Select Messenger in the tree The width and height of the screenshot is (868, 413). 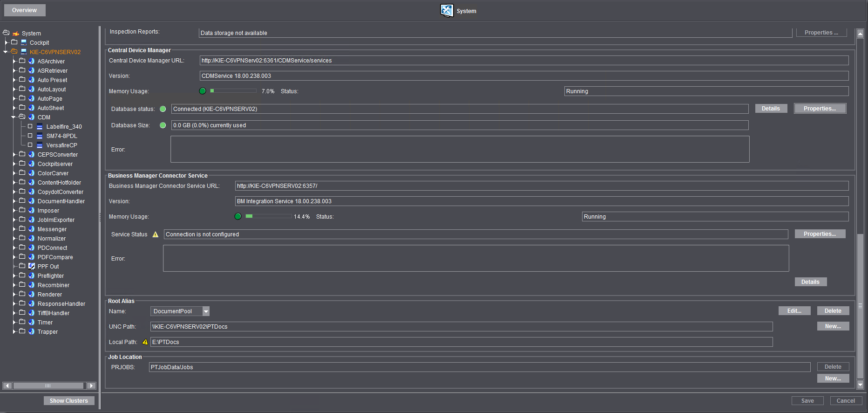pyautogui.click(x=52, y=229)
